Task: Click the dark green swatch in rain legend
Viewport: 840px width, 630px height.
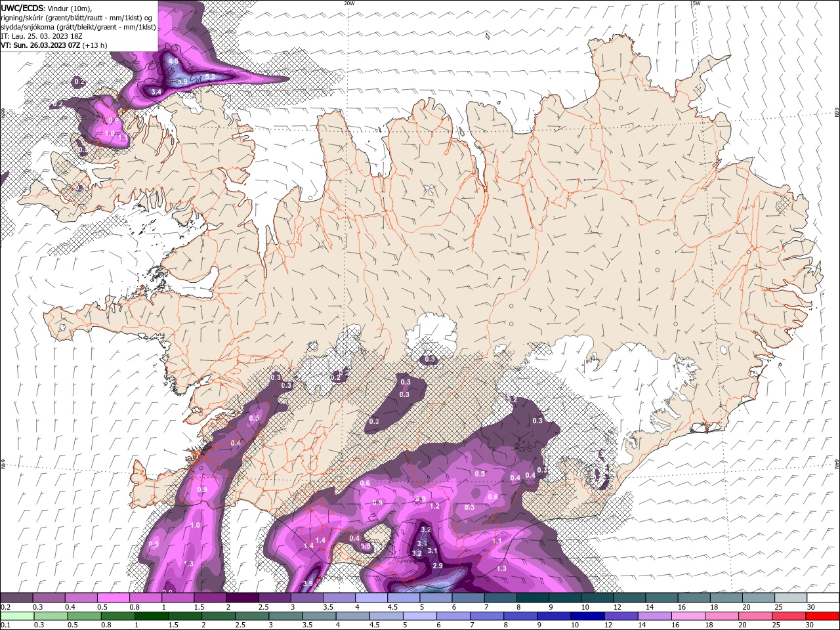Action: (x=152, y=616)
